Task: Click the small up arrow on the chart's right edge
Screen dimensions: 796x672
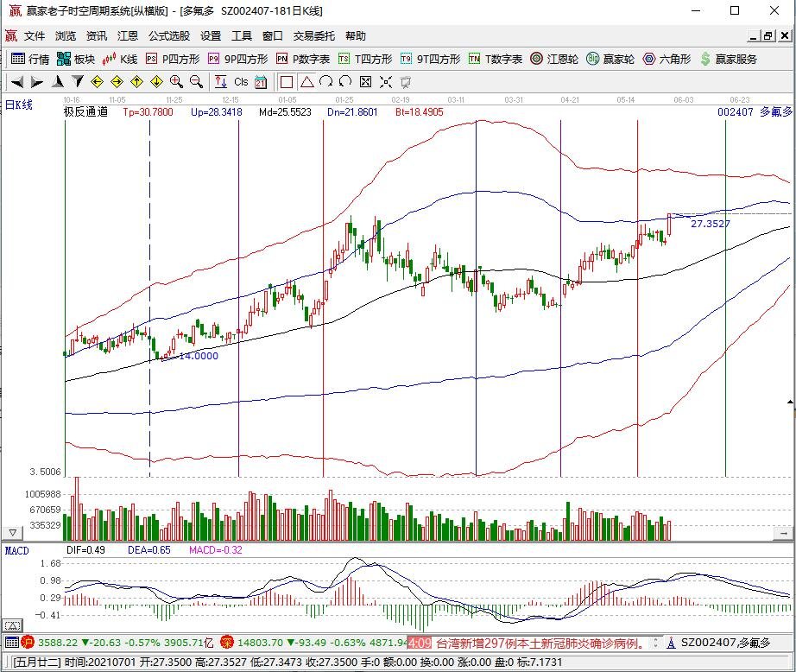Action: click(791, 403)
